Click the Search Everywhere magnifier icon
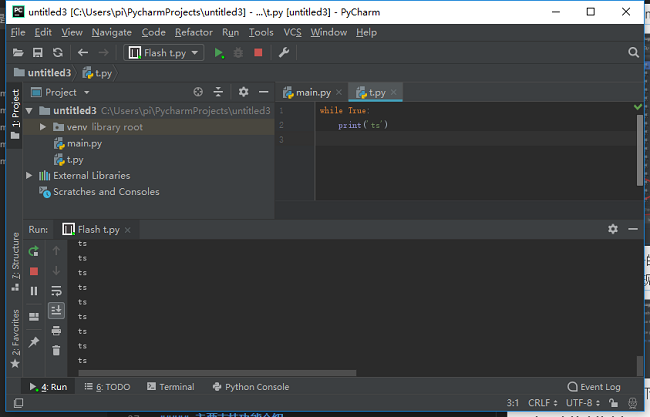The height and width of the screenshot is (417, 650). (633, 53)
